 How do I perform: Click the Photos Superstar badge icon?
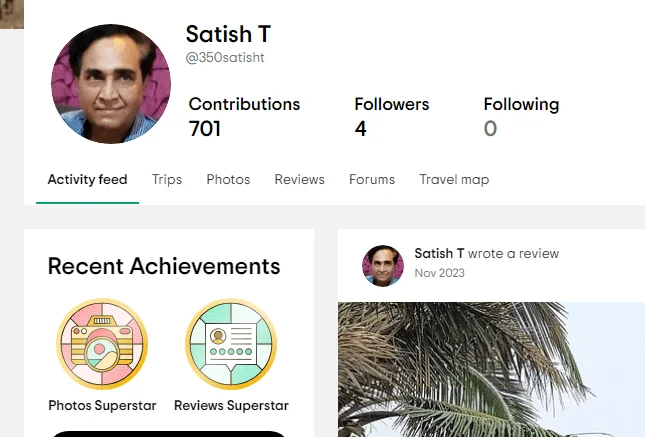point(102,343)
